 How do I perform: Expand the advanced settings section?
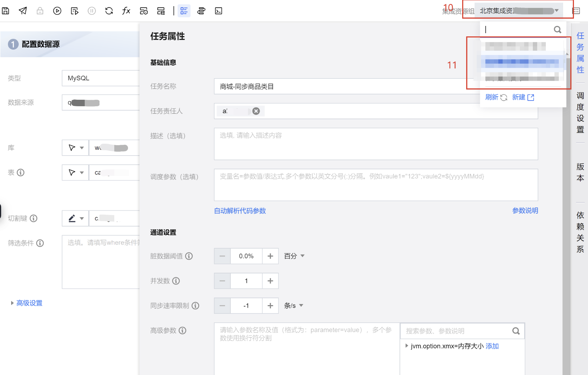coord(29,303)
